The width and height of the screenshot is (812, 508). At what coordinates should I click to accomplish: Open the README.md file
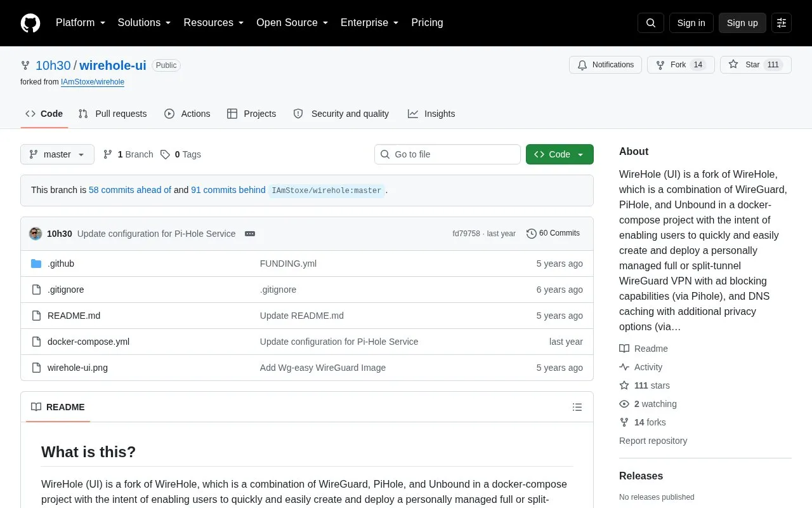pyautogui.click(x=74, y=316)
